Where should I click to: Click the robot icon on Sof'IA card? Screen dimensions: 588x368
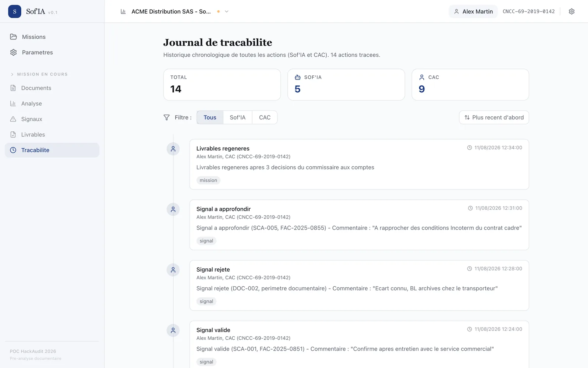(x=298, y=77)
